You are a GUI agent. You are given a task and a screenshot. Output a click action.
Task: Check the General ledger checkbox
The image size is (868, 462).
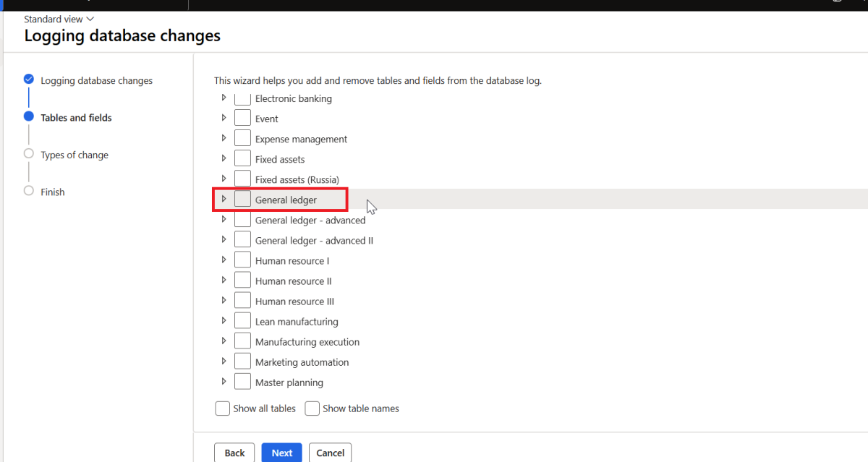(x=242, y=199)
